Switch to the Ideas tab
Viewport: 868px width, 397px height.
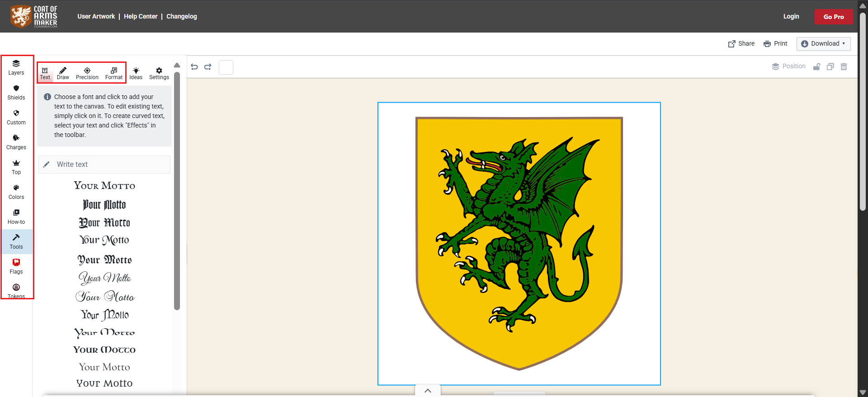click(x=136, y=73)
